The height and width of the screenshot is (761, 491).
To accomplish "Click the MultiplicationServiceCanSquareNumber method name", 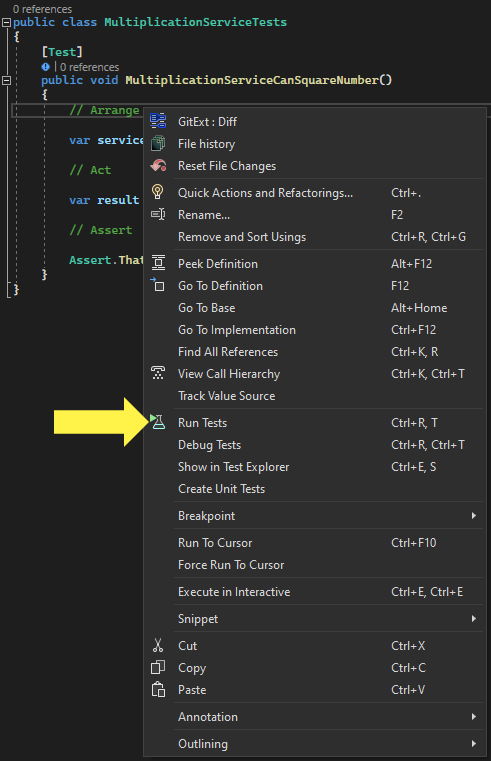I will coord(252,80).
